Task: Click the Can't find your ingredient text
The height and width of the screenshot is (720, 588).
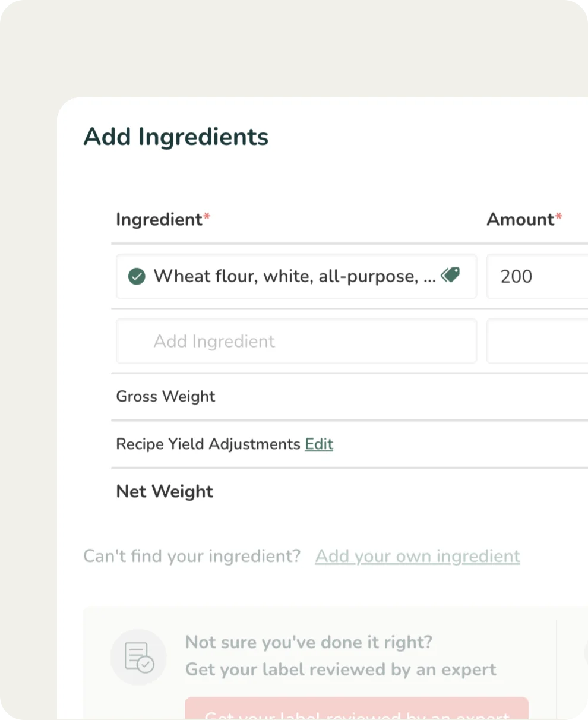Action: [x=192, y=556]
